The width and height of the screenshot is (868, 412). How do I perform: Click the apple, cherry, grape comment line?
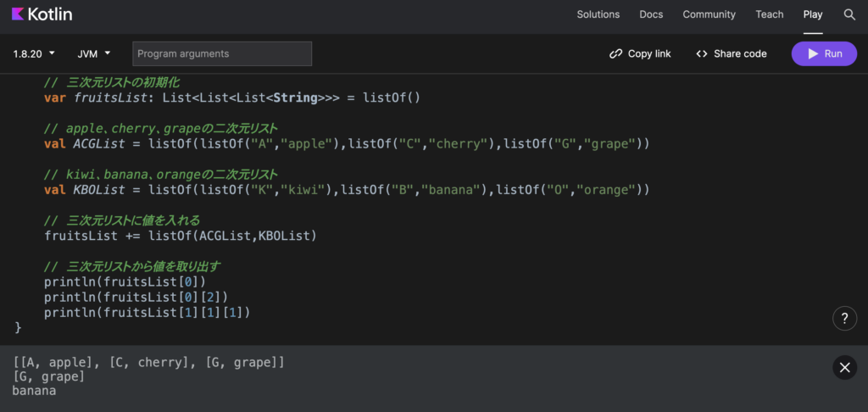point(160,129)
